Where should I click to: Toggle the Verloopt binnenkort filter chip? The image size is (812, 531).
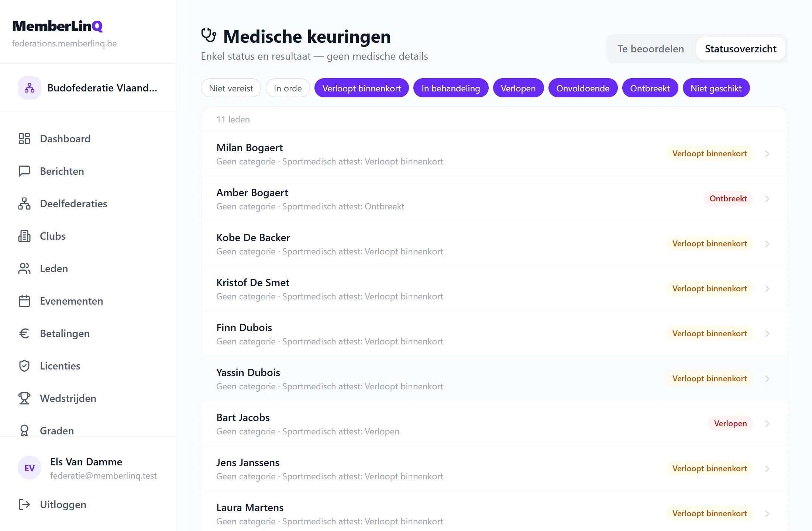click(x=362, y=88)
